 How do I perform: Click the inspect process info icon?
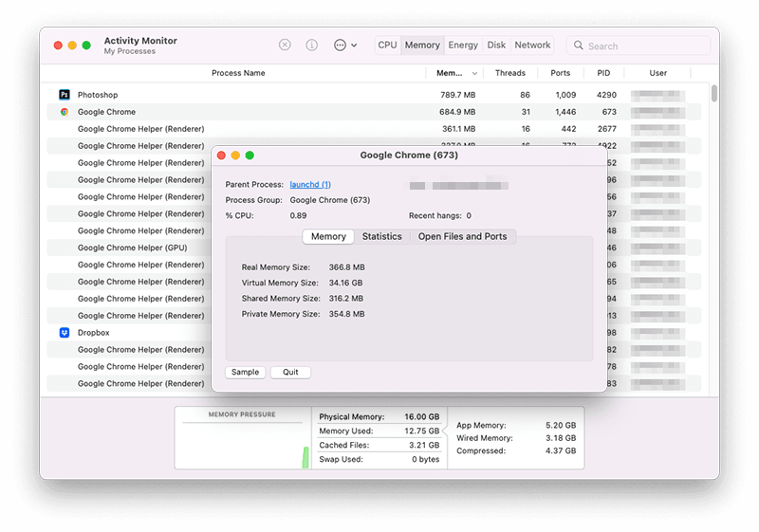click(311, 46)
